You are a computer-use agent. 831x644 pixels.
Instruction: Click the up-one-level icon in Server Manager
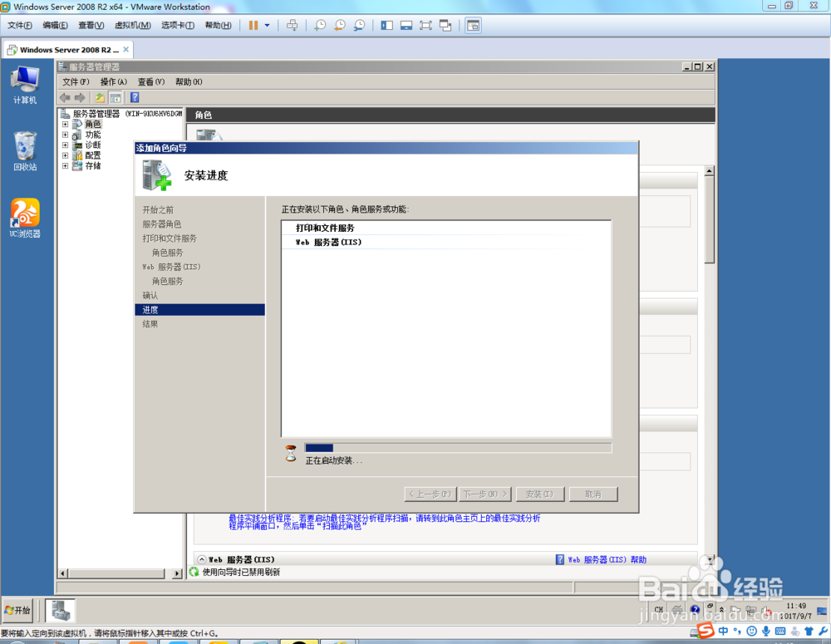(x=100, y=97)
